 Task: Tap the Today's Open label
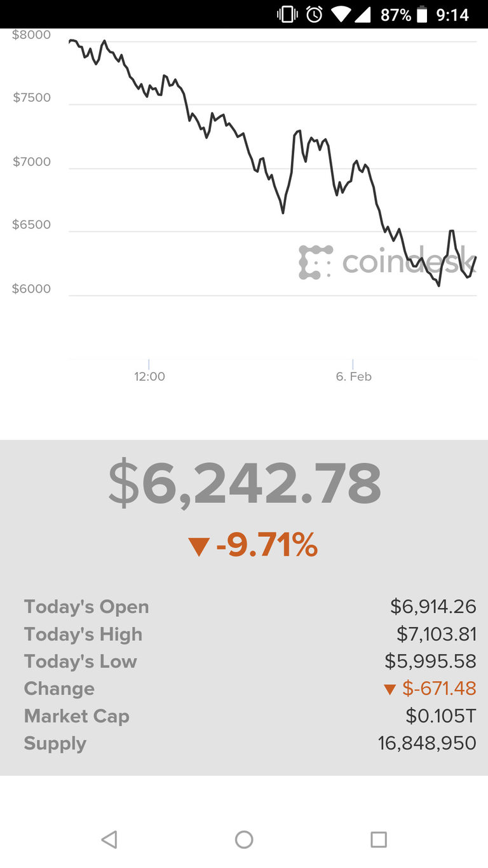(86, 607)
